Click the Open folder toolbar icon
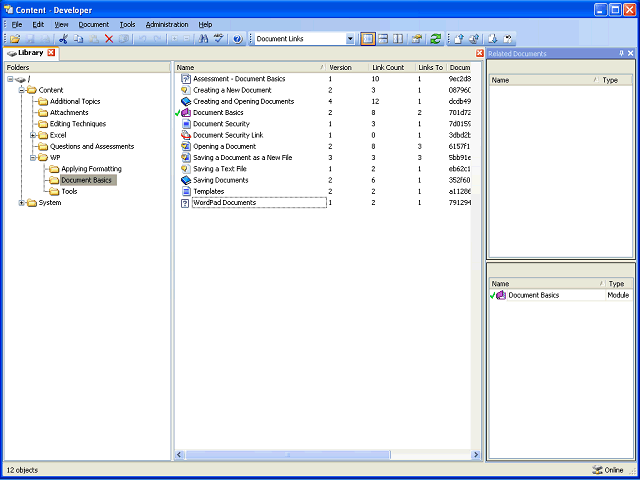This screenshot has width=640, height=480. (x=16, y=39)
